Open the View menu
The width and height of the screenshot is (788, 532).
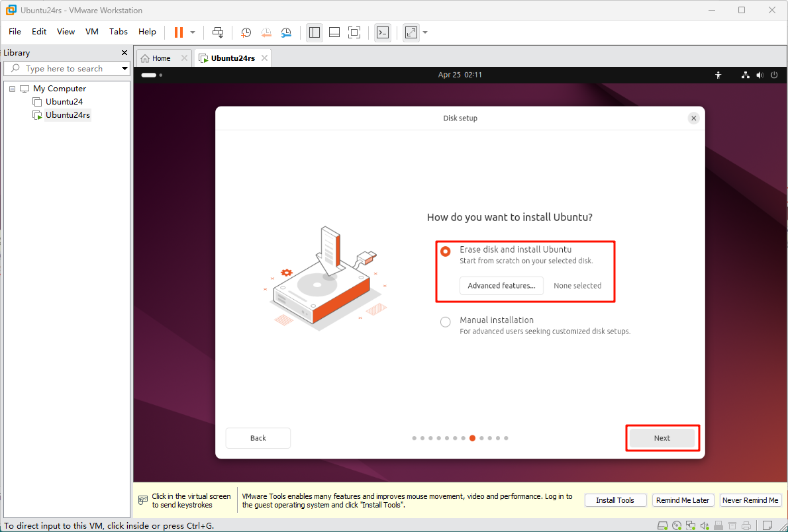click(66, 32)
